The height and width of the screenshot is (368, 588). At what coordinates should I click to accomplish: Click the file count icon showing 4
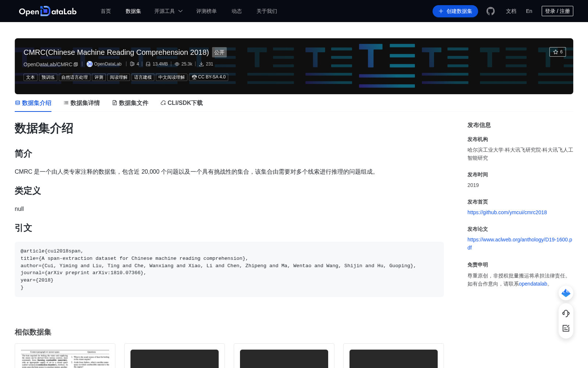(132, 64)
